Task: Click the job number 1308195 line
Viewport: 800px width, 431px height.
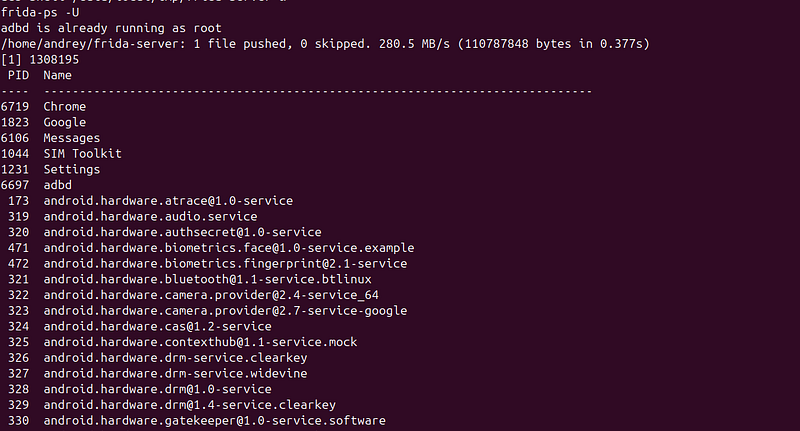Action: pyautogui.click(x=40, y=60)
